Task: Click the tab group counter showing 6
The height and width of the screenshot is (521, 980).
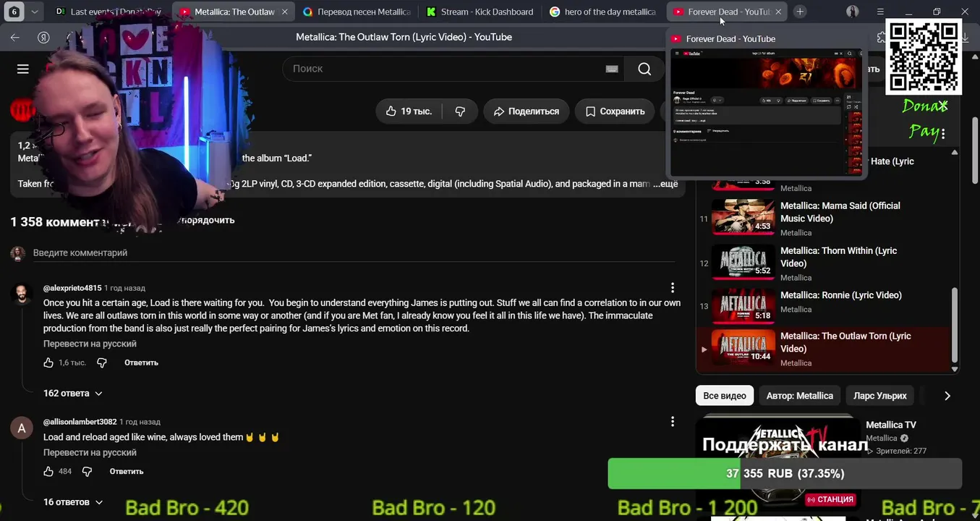Action: (14, 12)
